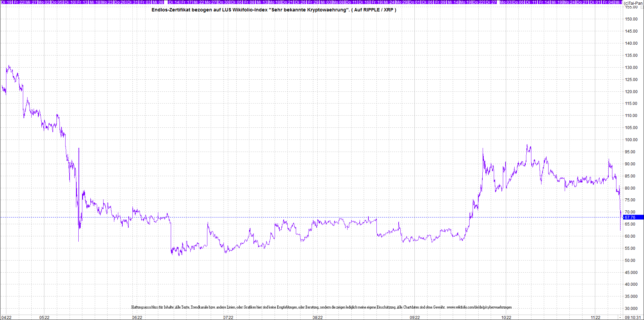The height and width of the screenshot is (320, 644).
Task: Select the 'Di 31' date marker
Action: (x=132, y=2)
